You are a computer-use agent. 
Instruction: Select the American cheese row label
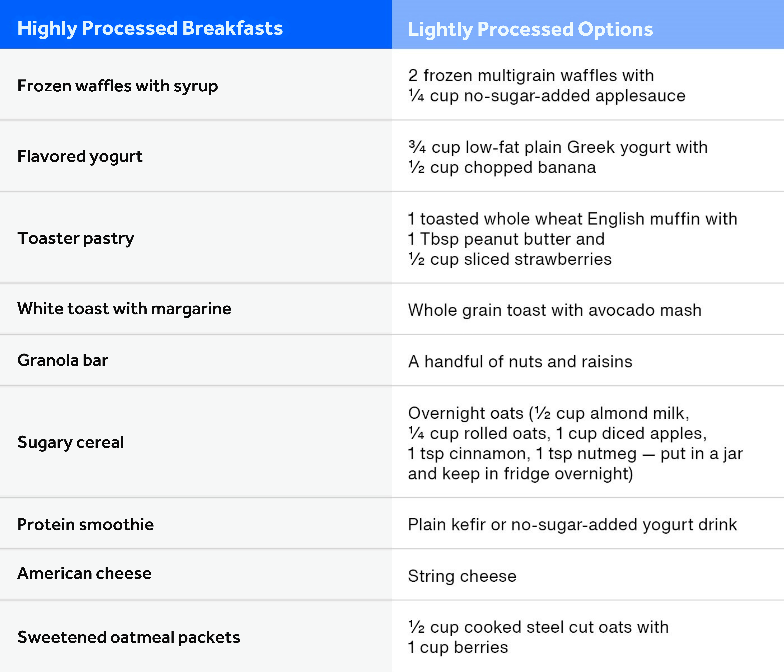[84, 574]
